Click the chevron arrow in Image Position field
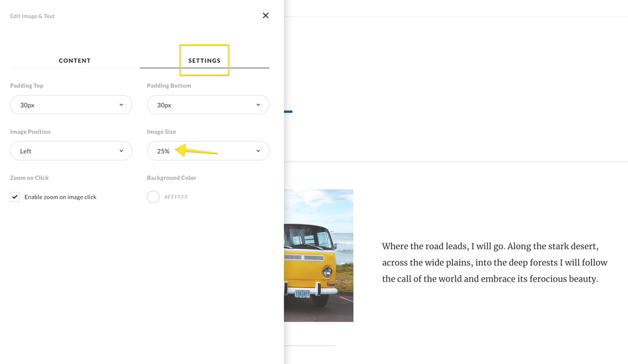The height and width of the screenshot is (364, 628). click(121, 151)
